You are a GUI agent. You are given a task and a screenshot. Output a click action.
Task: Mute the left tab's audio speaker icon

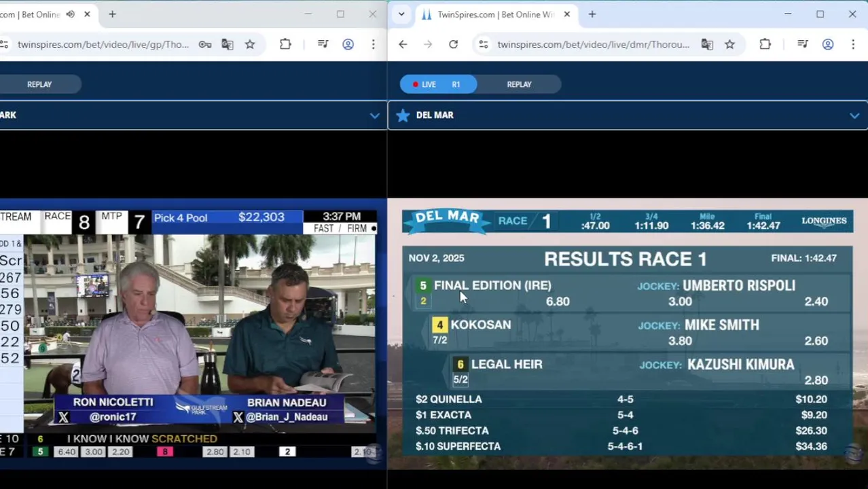[x=71, y=14]
